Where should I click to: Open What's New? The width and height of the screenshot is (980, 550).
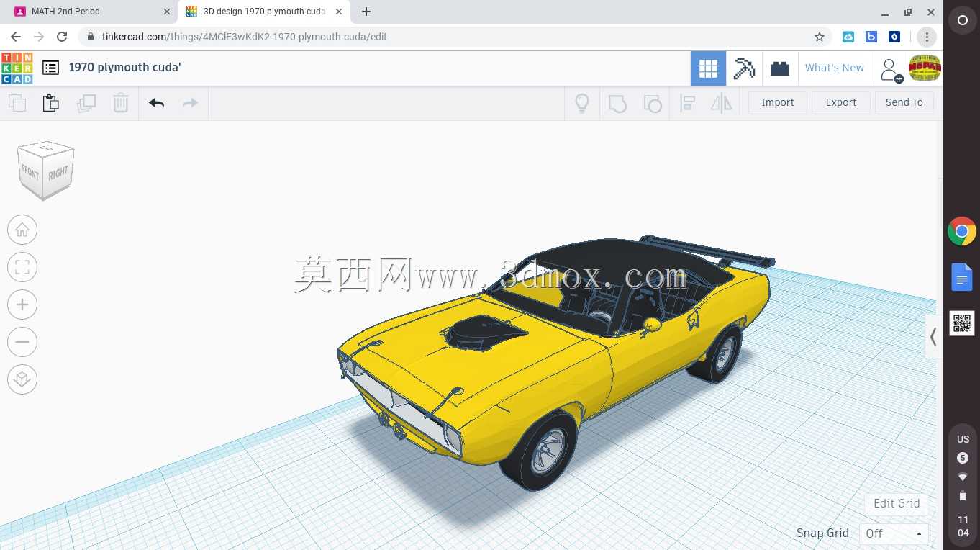point(835,68)
